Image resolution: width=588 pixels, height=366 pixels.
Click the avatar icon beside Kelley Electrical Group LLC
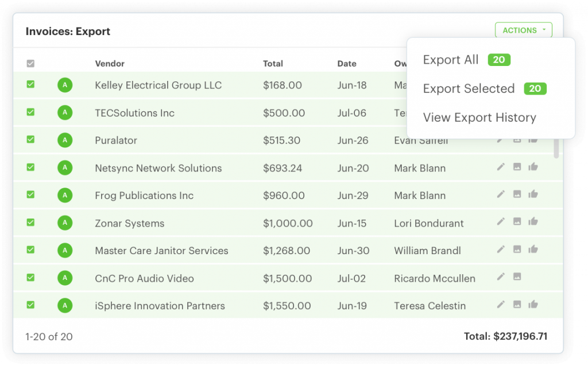coord(65,84)
